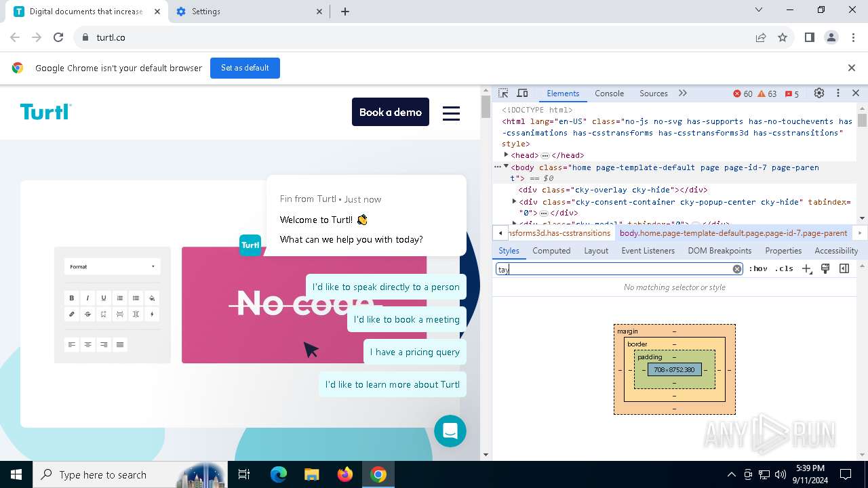Toggle the :hov element state panel
The height and width of the screenshot is (488, 868).
(758, 269)
